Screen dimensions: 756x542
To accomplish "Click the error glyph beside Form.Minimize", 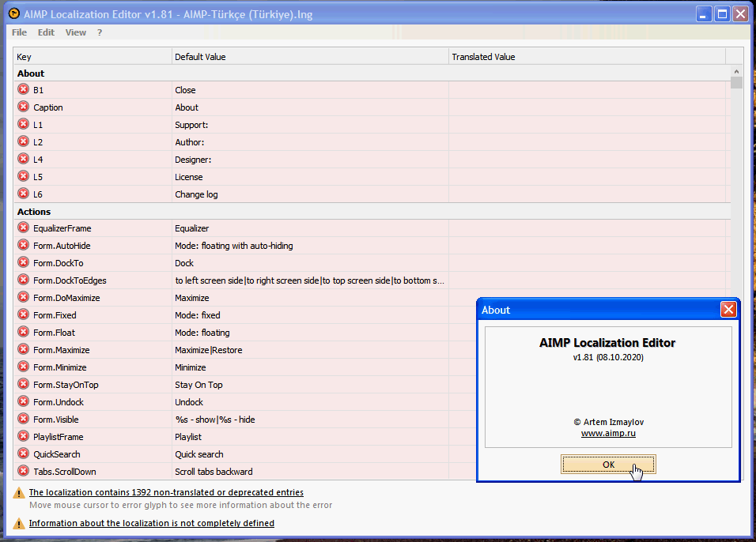I will pos(23,366).
